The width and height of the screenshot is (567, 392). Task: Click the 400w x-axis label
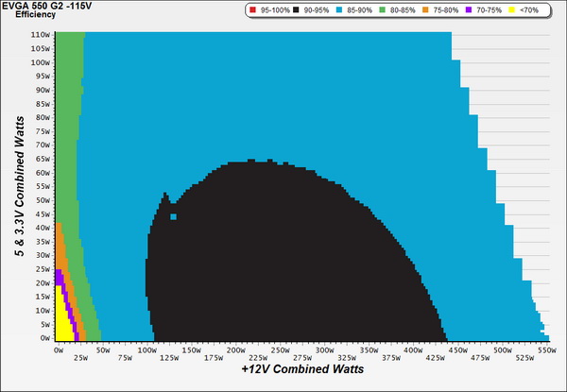[x=413, y=350]
